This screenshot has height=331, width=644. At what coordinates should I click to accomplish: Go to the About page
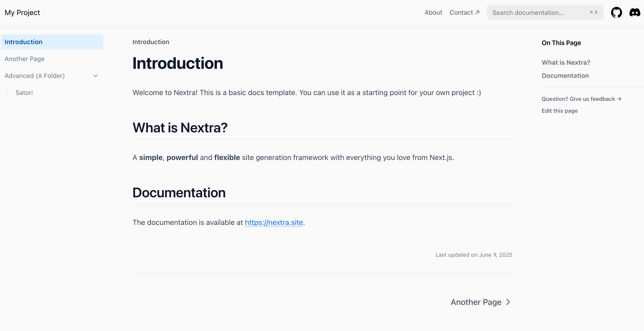433,13
